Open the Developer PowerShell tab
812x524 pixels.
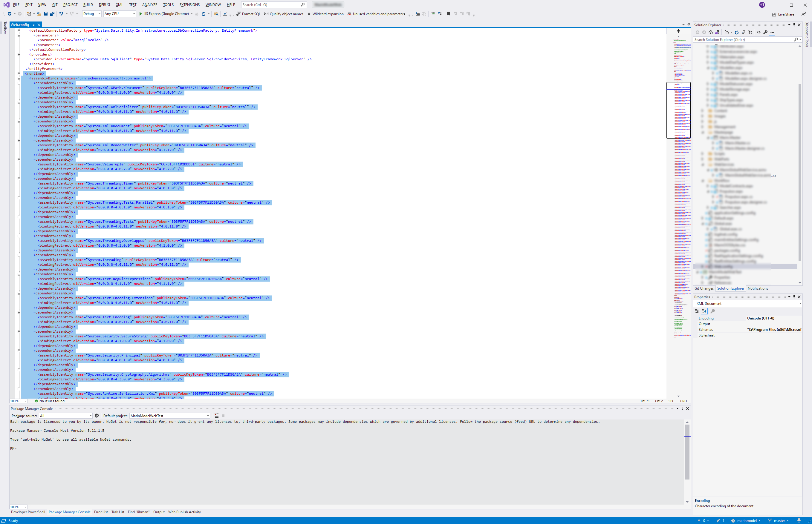[28, 512]
